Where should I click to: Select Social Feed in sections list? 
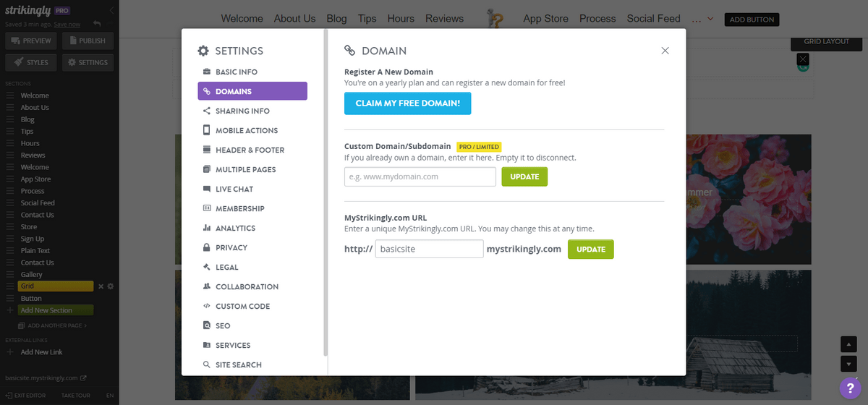tap(38, 203)
